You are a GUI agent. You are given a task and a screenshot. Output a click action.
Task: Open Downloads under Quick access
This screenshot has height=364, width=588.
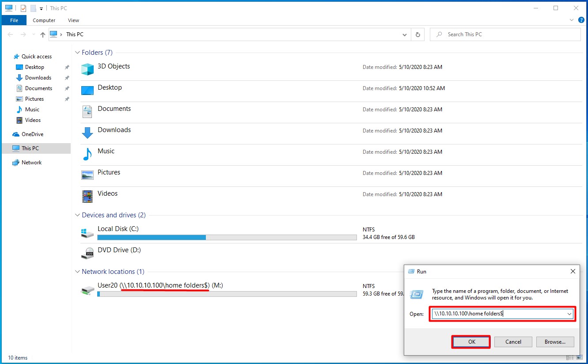click(x=38, y=78)
